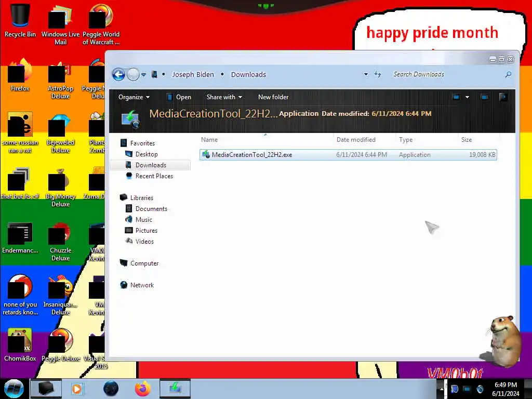This screenshot has width=532, height=399.
Task: Select the ChomikBox desktop icon
Action: click(20, 345)
